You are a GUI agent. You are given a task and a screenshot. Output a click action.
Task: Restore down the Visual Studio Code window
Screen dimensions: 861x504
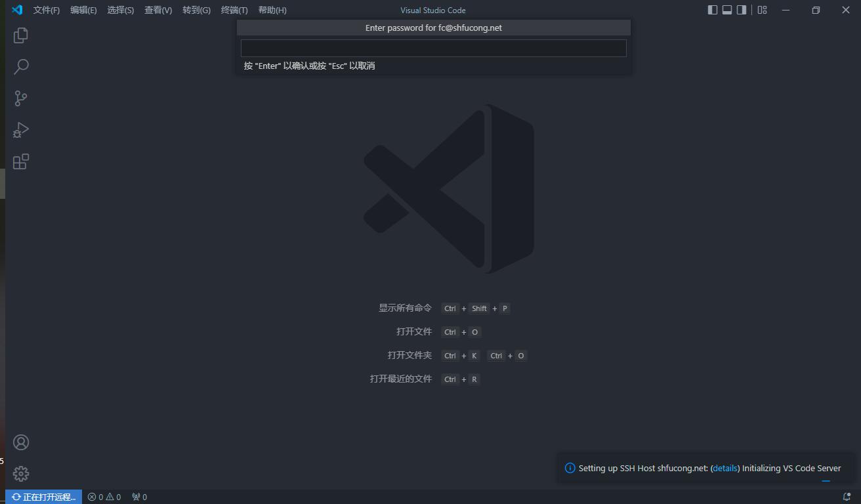[816, 10]
